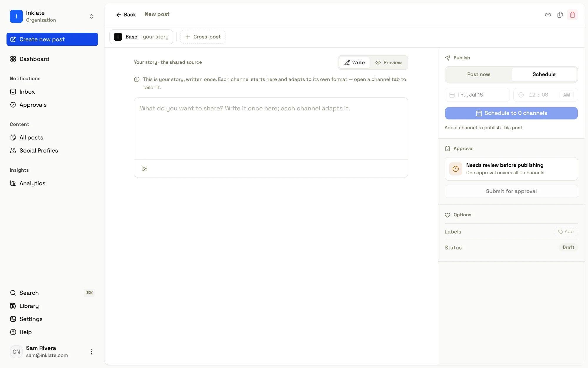Click the duplicate post icon

tap(560, 15)
